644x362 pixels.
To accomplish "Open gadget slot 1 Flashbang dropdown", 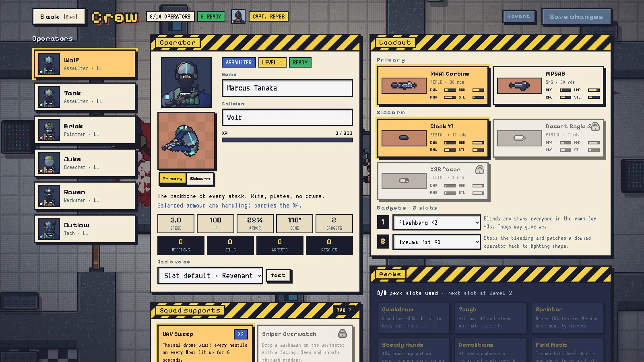I will (437, 222).
